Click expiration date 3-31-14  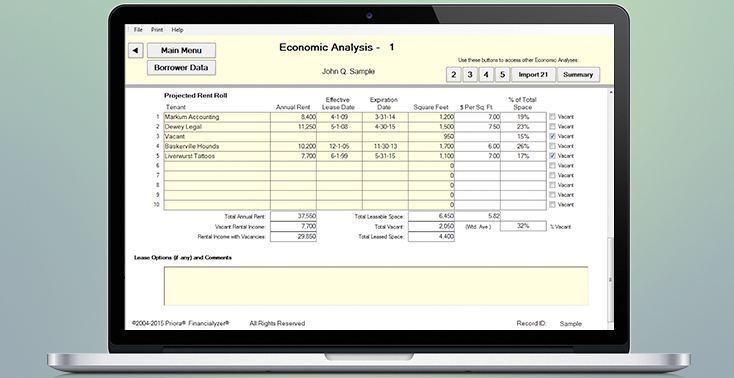tap(385, 117)
